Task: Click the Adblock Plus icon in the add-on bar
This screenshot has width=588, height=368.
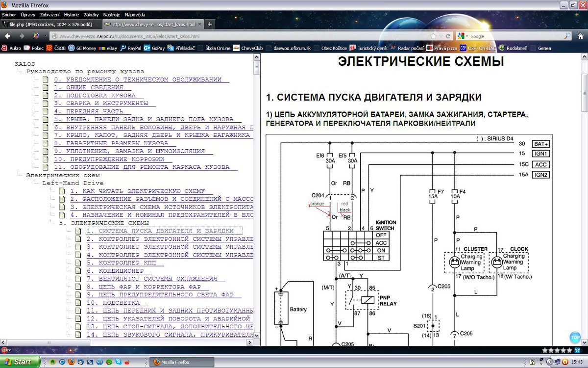Action: pyautogui.click(x=4, y=350)
